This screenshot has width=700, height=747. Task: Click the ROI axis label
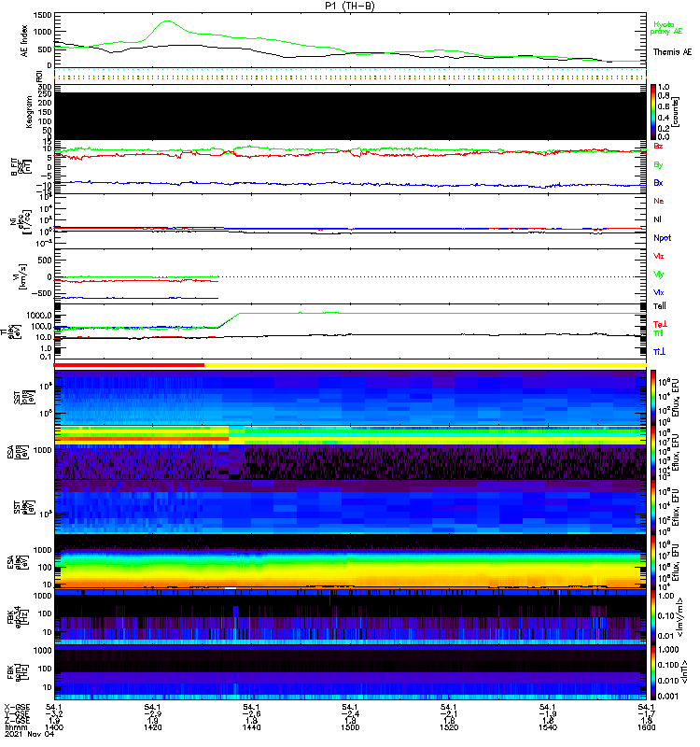pyautogui.click(x=39, y=76)
